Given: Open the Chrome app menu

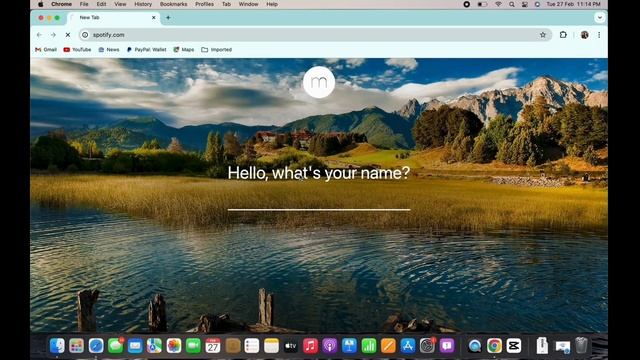Looking at the screenshot, I should tap(61, 4).
